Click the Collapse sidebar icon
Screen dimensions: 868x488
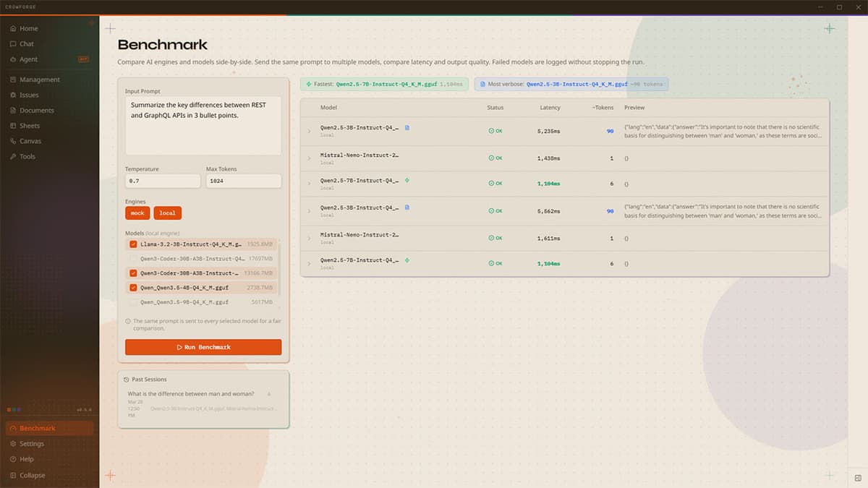coord(13,475)
